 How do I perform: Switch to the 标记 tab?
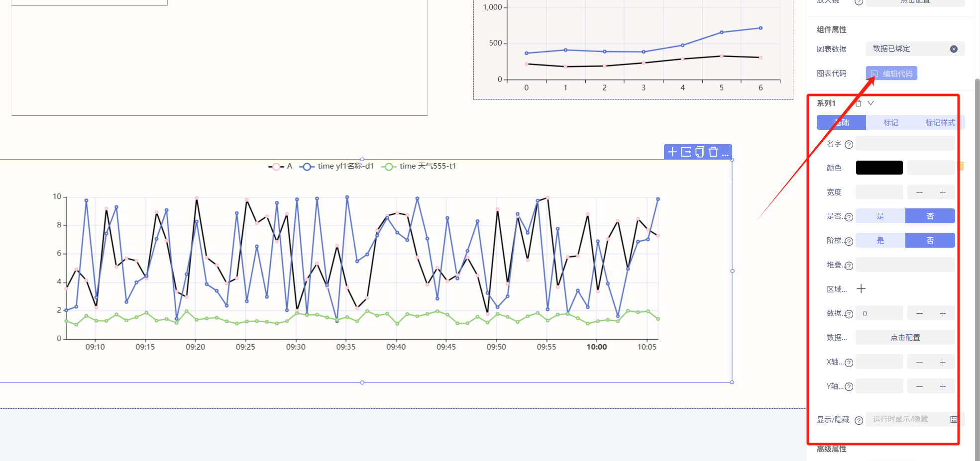coord(890,122)
